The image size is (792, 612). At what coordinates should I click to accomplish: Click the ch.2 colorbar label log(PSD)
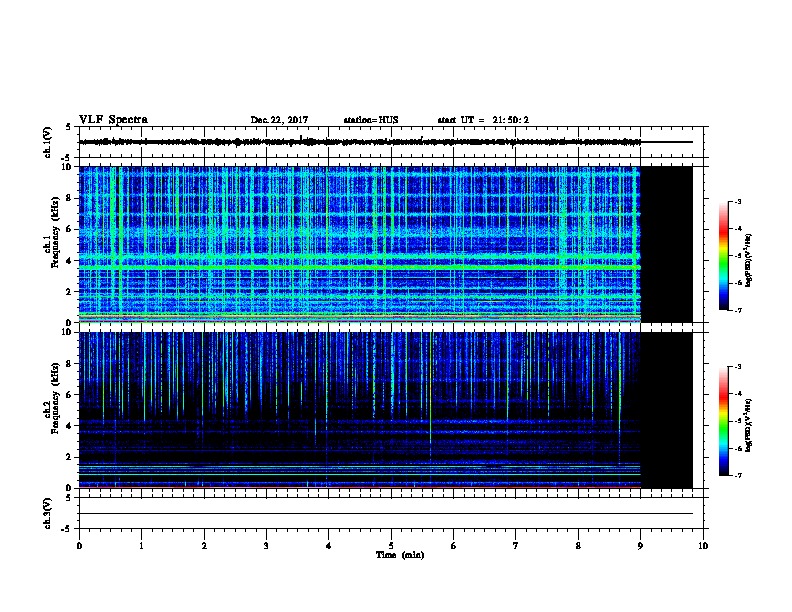pos(748,425)
